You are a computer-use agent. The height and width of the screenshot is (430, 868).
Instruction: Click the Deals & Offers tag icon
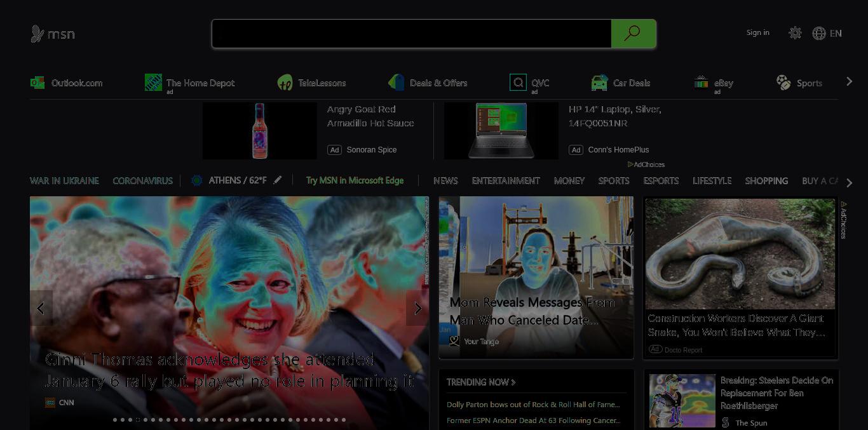point(397,82)
